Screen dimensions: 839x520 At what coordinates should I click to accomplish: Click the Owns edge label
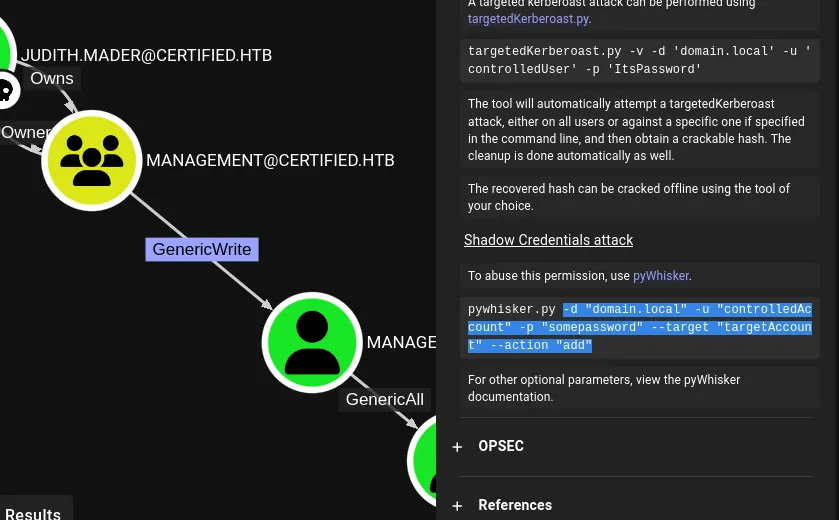[52, 78]
